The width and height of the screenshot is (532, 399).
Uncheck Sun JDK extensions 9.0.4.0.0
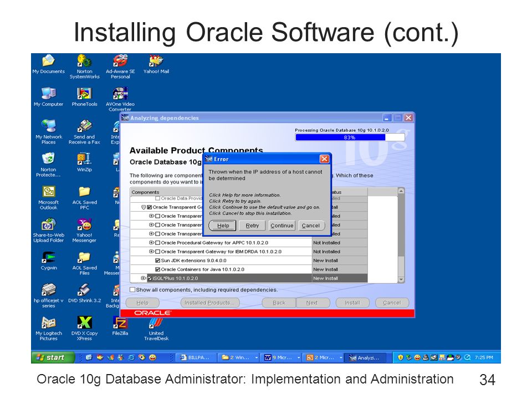158,260
